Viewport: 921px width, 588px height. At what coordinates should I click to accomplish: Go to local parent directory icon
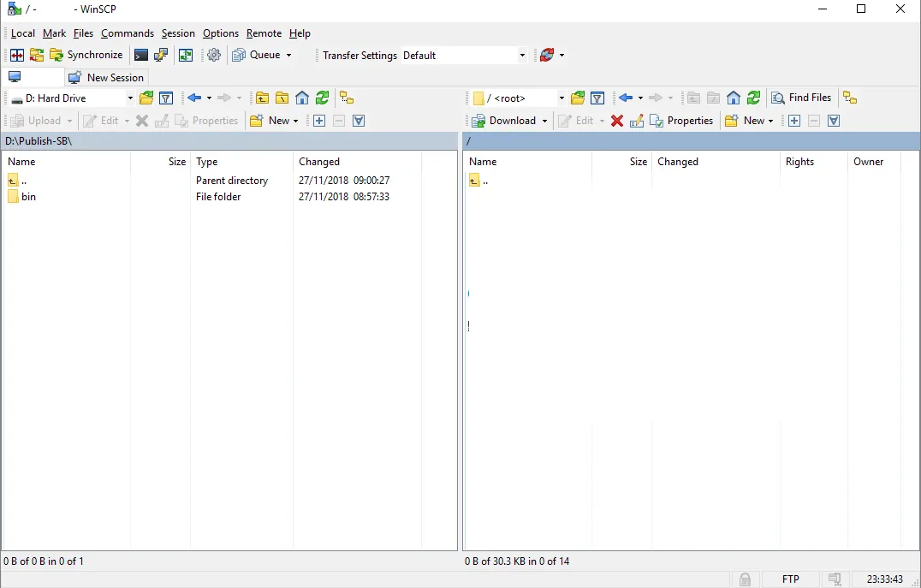[x=262, y=98]
